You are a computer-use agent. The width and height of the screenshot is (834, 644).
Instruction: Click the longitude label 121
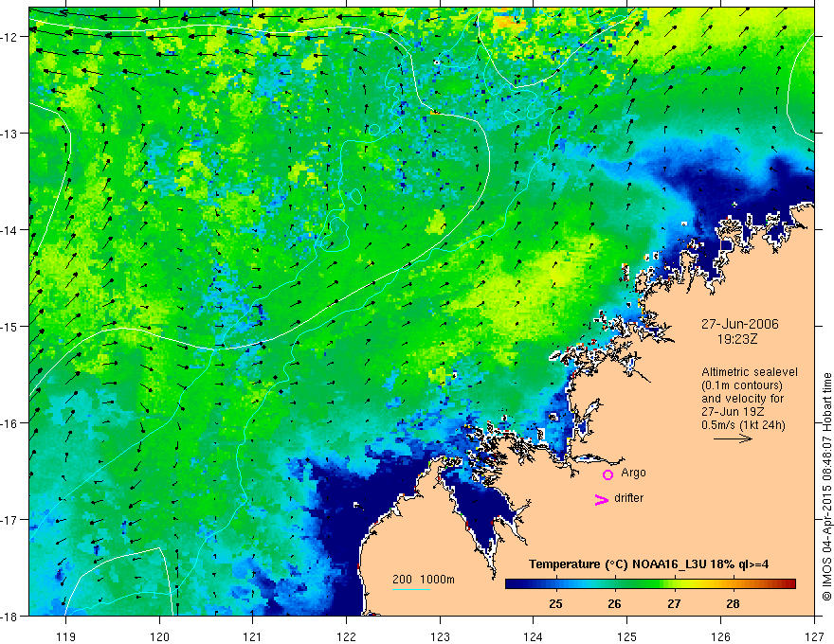click(253, 636)
